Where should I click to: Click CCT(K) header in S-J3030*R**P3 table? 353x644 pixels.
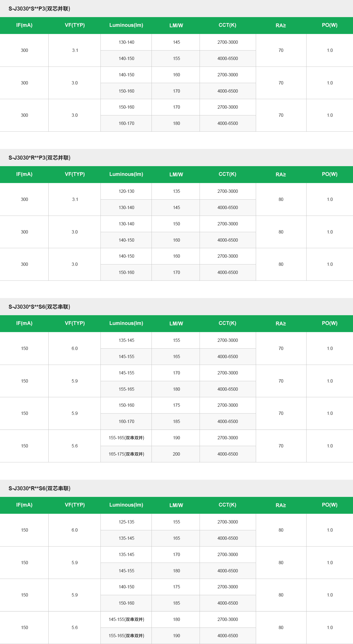pyautogui.click(x=228, y=174)
